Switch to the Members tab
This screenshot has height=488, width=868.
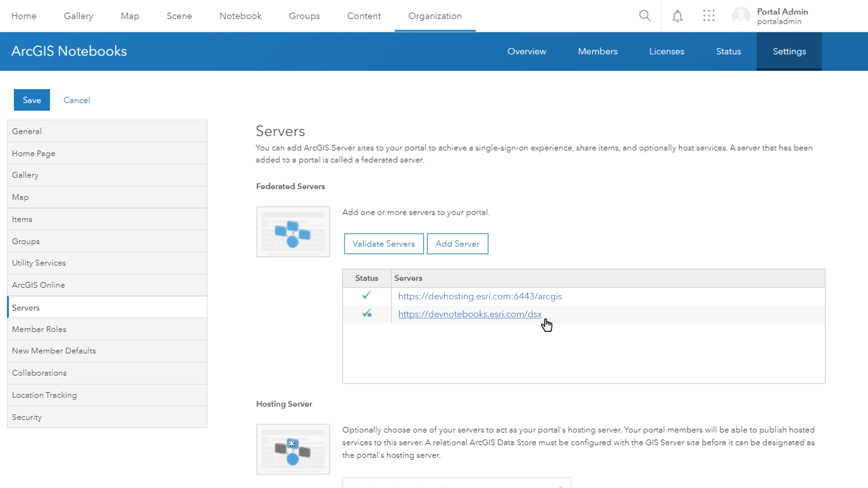click(x=598, y=51)
